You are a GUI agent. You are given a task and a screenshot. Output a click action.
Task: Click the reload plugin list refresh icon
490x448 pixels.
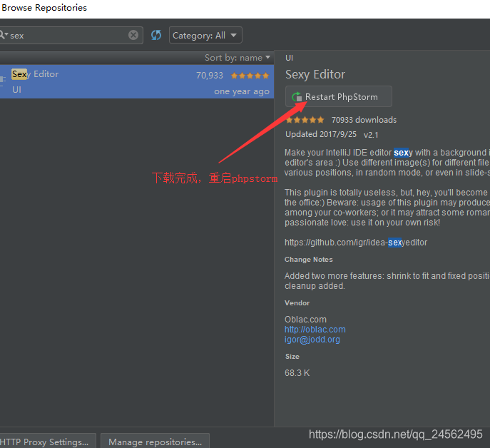tap(156, 35)
